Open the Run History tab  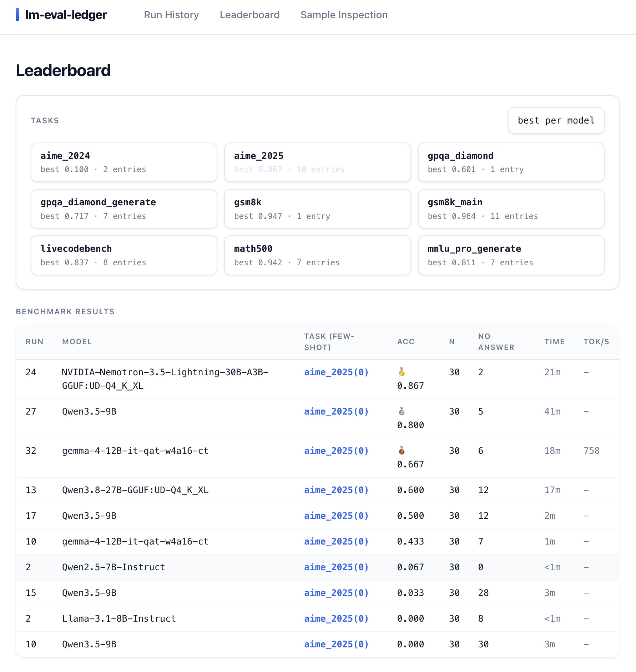171,15
